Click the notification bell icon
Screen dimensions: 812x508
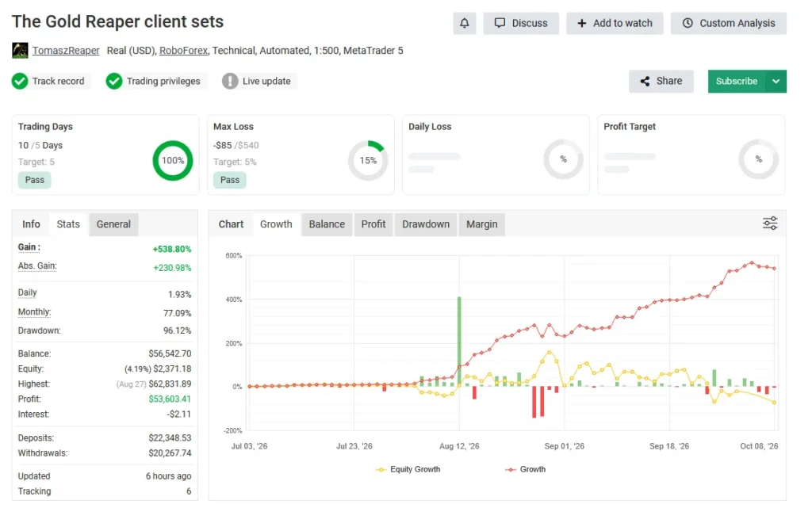[x=464, y=23]
